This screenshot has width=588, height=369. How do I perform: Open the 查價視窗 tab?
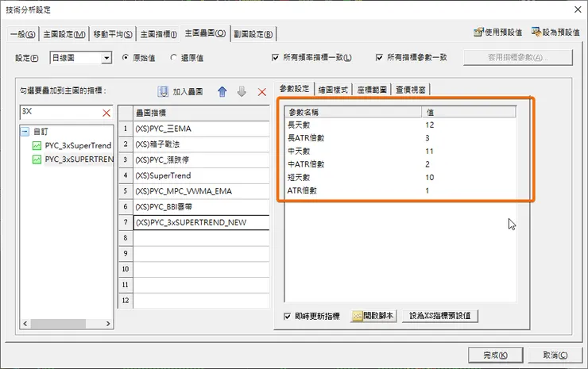[x=411, y=90]
